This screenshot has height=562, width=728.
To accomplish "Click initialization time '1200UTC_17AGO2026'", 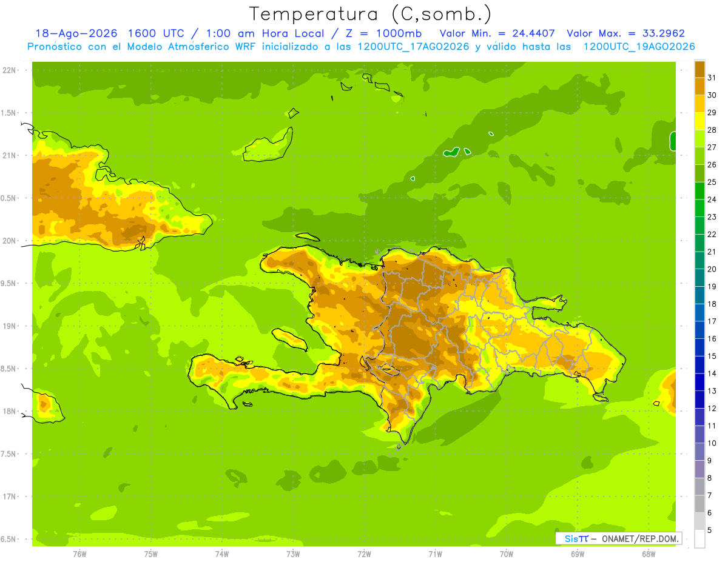I will coord(414,47).
